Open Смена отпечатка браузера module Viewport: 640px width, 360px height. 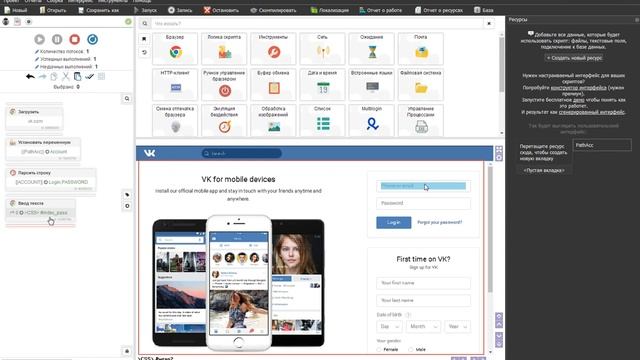175,120
